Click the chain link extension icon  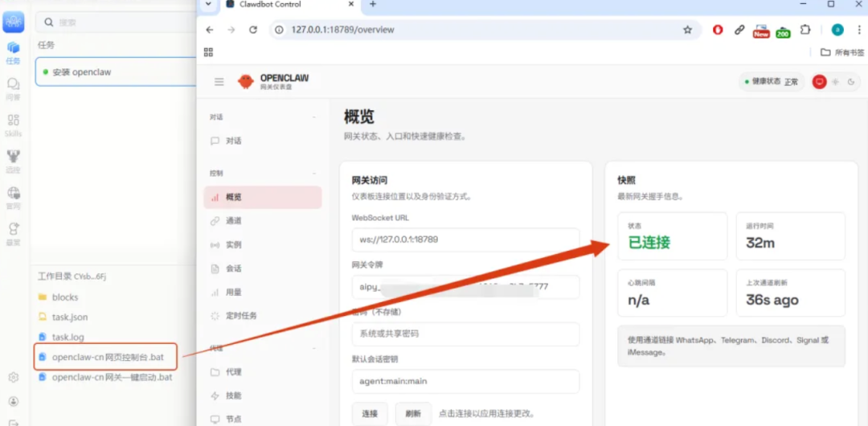coord(739,30)
